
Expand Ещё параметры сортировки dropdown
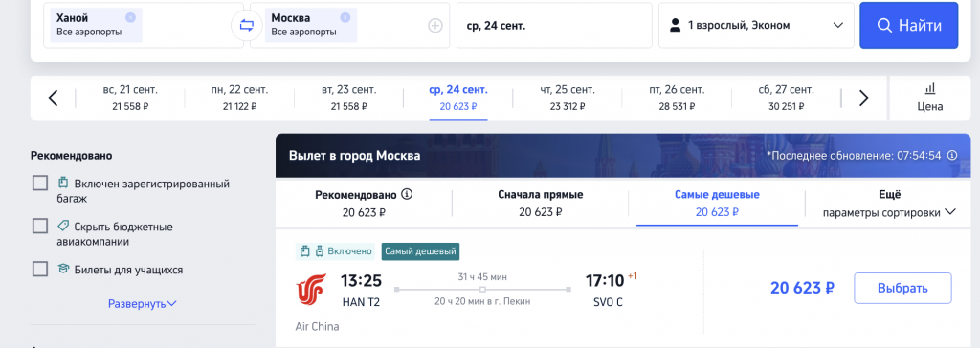coord(889,205)
